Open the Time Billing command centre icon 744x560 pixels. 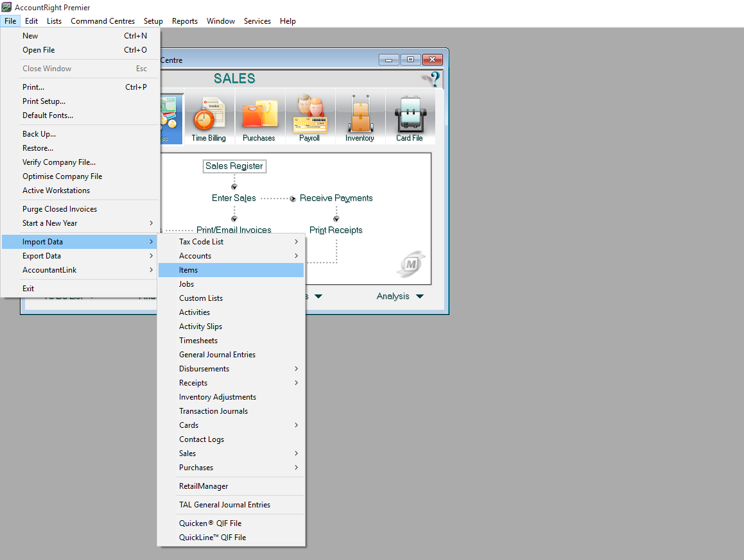[x=209, y=119]
